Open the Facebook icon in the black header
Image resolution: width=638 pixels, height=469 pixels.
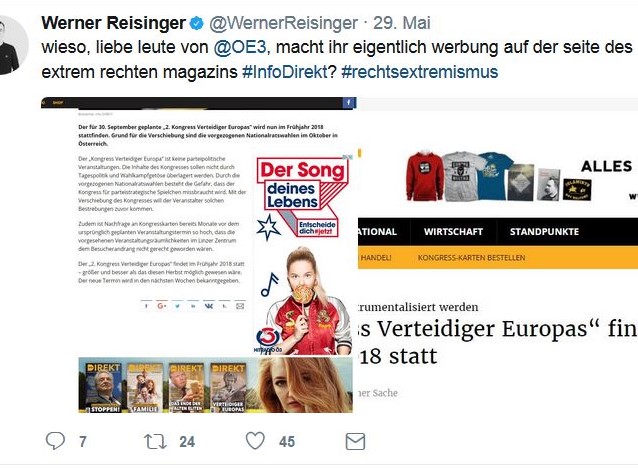coord(349,103)
